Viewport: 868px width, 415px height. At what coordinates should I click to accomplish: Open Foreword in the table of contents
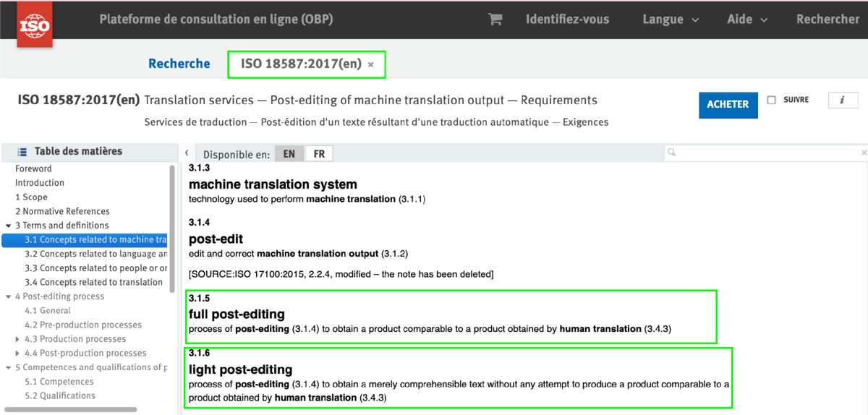[x=33, y=168]
